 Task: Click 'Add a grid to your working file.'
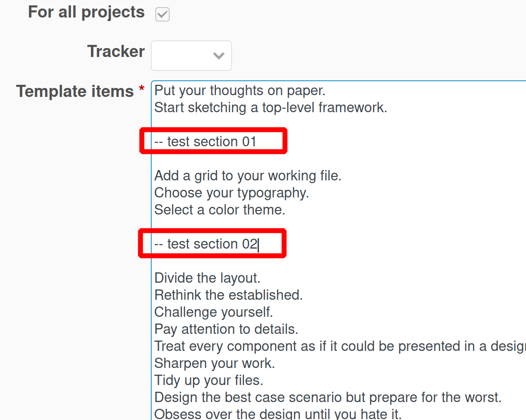tap(247, 175)
